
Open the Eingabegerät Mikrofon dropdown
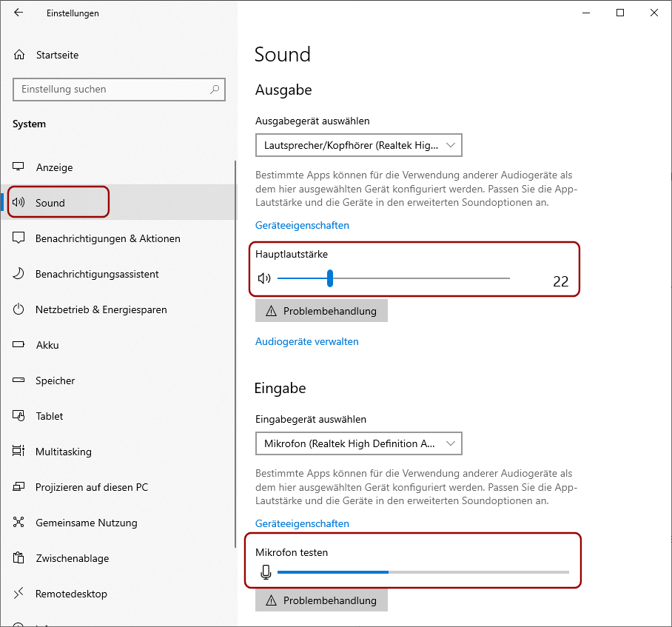(359, 443)
